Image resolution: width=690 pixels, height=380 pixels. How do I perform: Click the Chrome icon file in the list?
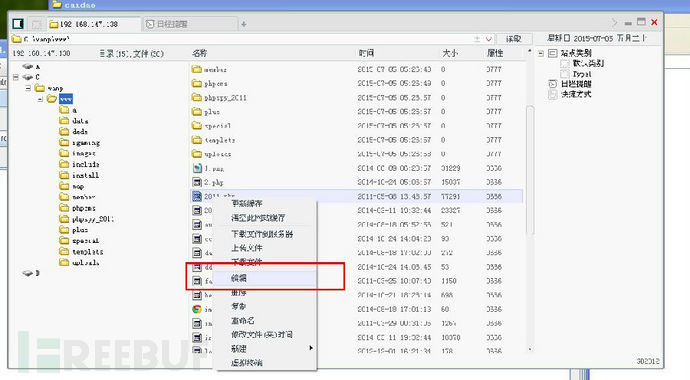tap(197, 309)
